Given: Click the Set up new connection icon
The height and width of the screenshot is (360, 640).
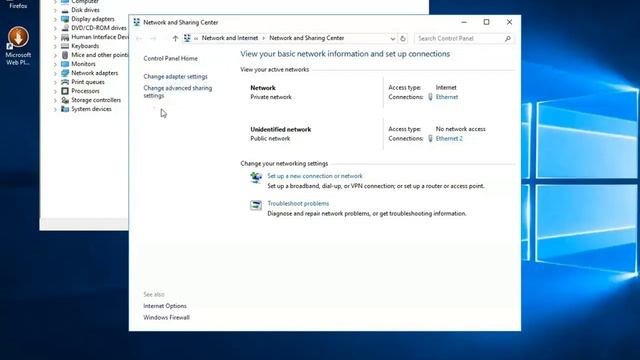Looking at the screenshot, I should click(x=256, y=178).
